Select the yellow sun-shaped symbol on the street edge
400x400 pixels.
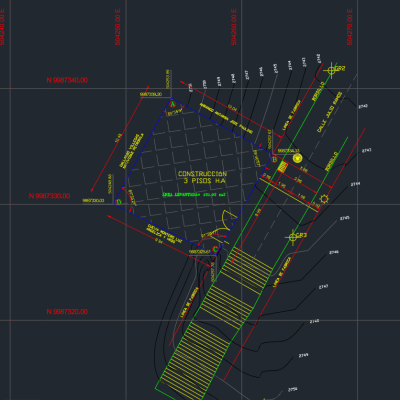tap(324, 199)
